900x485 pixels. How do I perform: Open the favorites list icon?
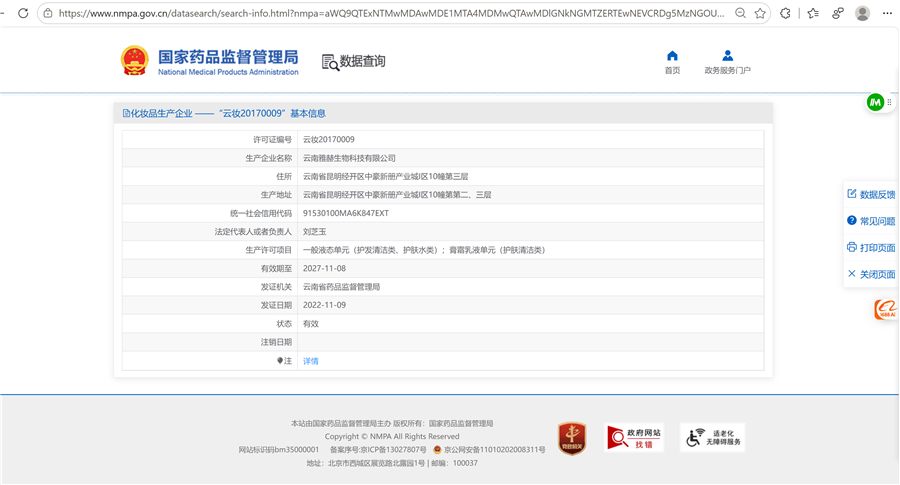[x=813, y=13]
